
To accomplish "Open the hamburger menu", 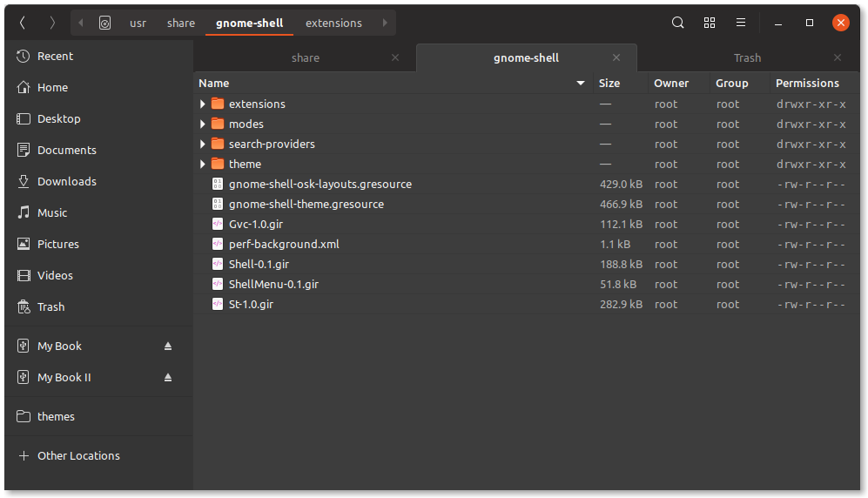I will (741, 23).
